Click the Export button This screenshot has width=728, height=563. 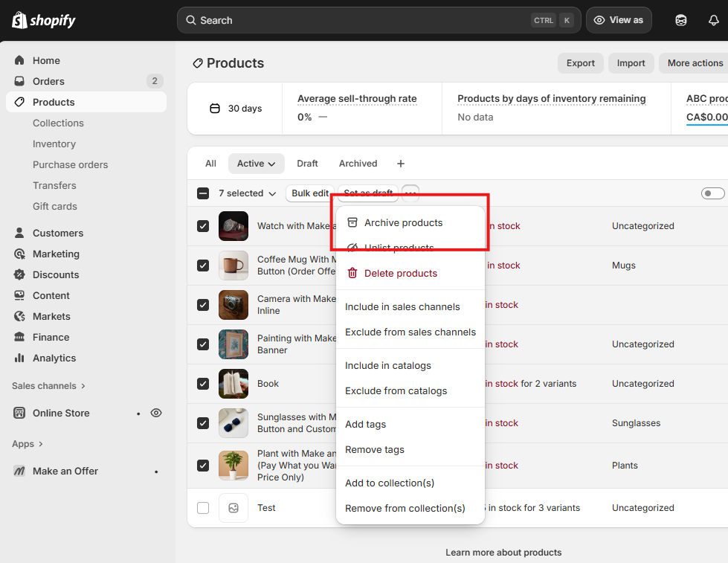point(580,63)
